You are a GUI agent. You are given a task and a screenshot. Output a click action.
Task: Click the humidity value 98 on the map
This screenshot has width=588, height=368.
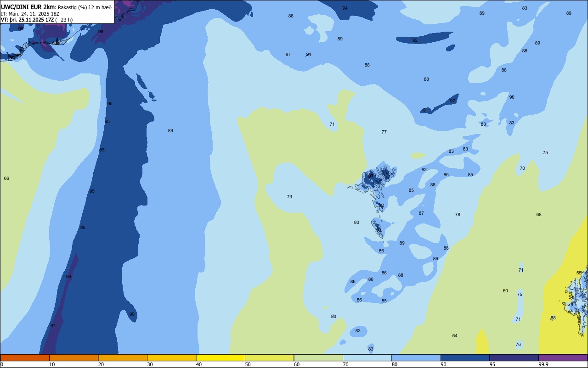pos(101,31)
